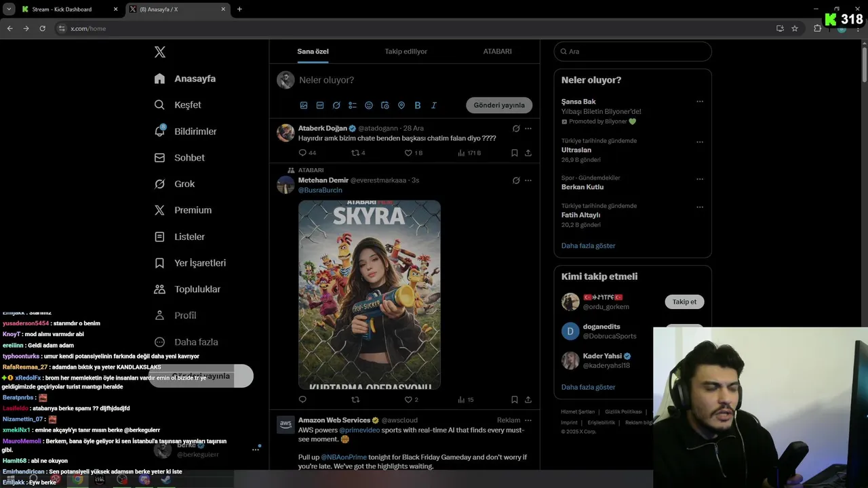Open Grok from the sidebar
The image size is (868, 488).
174,184
